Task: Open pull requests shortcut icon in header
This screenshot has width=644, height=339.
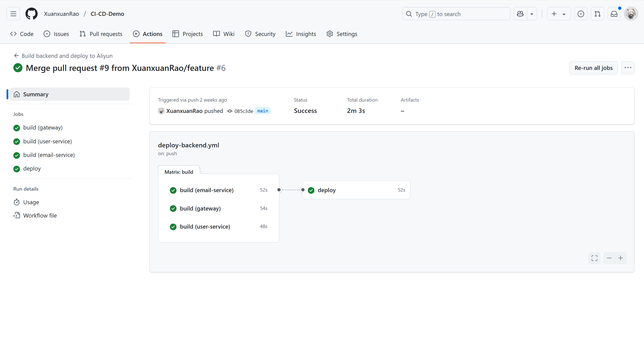Action: tap(597, 14)
